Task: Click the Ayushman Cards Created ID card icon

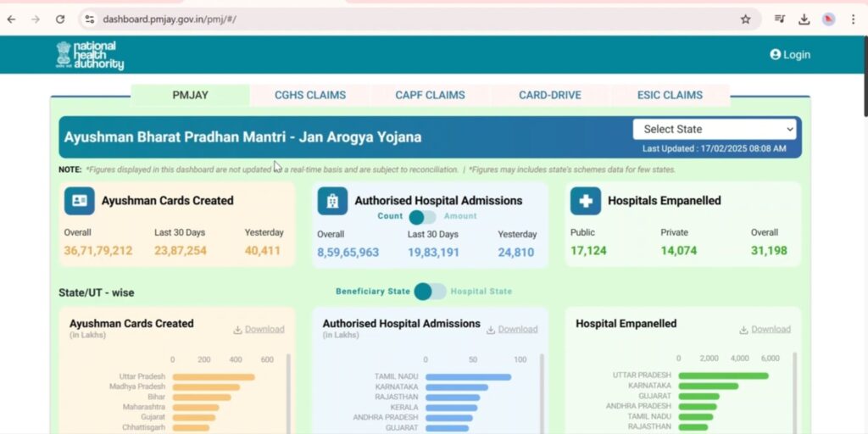Action: (x=79, y=201)
